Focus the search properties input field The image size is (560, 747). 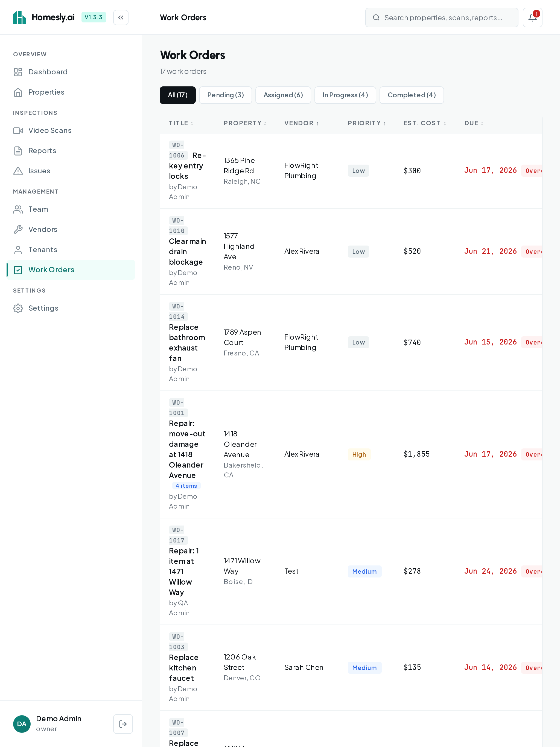tap(441, 17)
